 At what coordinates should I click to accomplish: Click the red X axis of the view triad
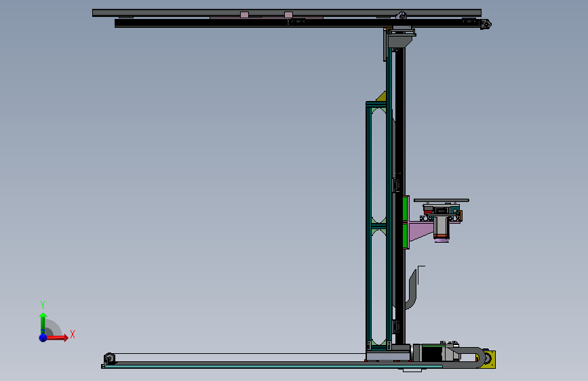[x=58, y=338]
